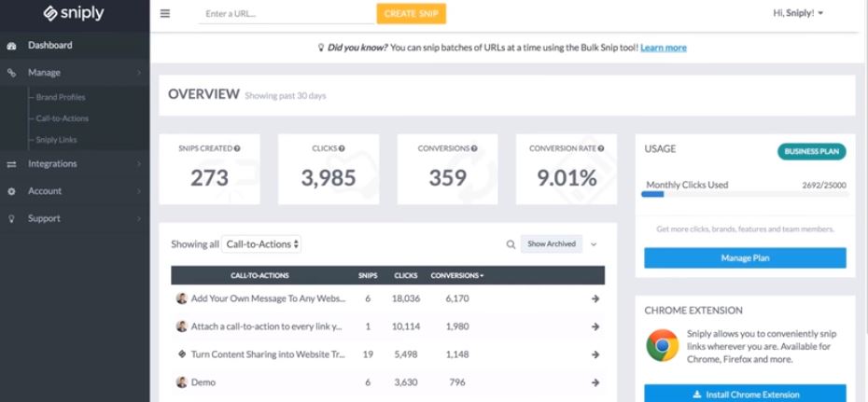Click the Manage link icon in the sidebar

[x=11, y=73]
